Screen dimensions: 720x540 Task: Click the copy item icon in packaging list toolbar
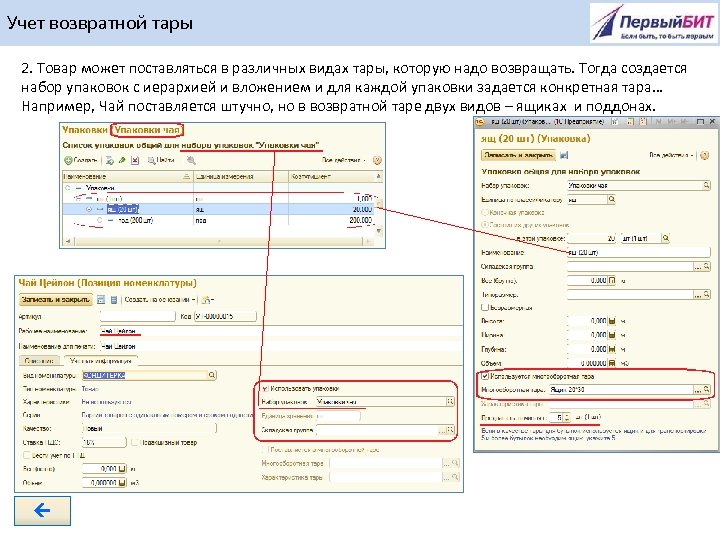click(x=109, y=160)
